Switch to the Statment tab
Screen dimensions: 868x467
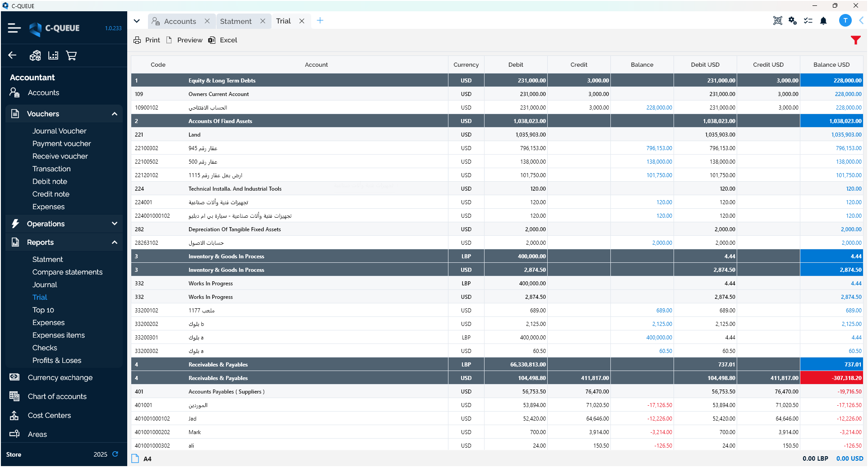click(235, 21)
